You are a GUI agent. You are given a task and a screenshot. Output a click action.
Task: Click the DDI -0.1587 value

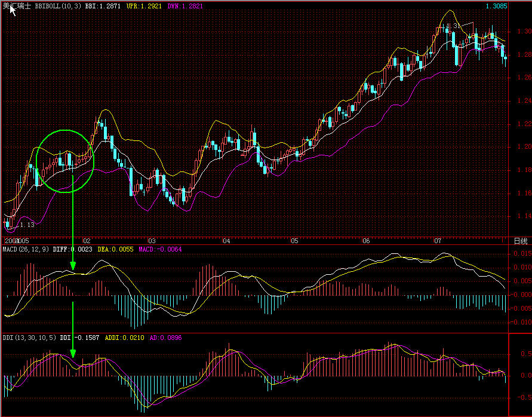pos(80,338)
